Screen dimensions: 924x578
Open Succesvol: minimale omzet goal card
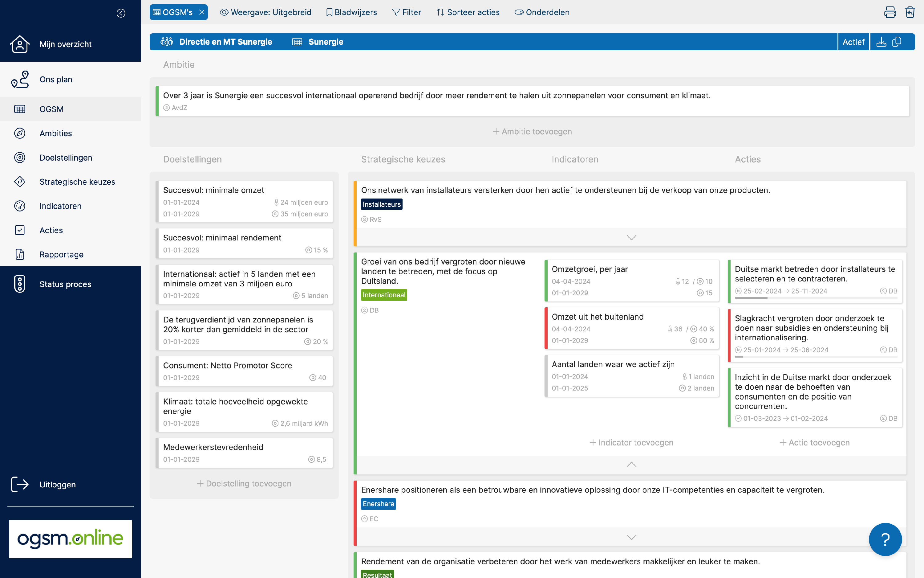tap(244, 202)
